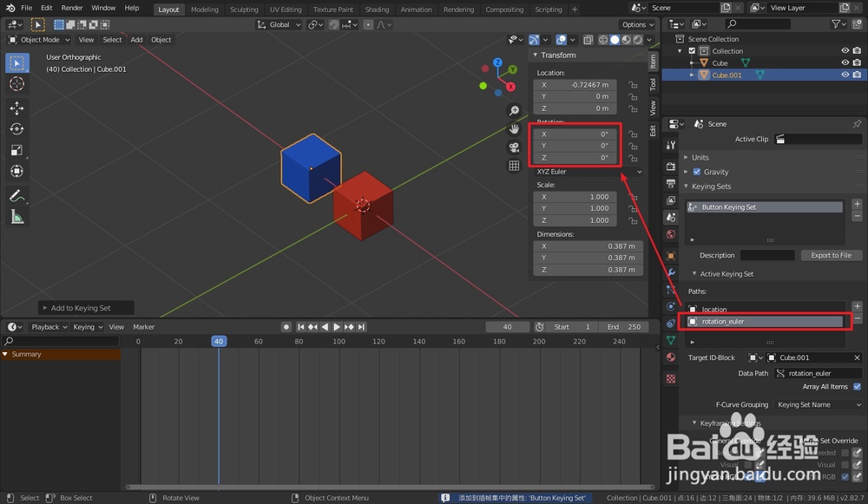Screen dimensions: 868x504
Task: Open the Add menu in viewport
Action: (x=136, y=40)
